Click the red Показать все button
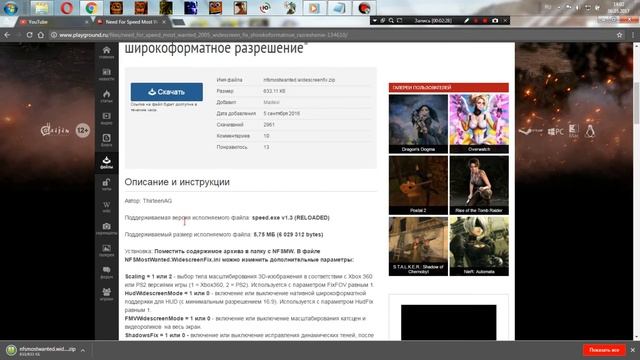640x360 pixels. point(604,350)
